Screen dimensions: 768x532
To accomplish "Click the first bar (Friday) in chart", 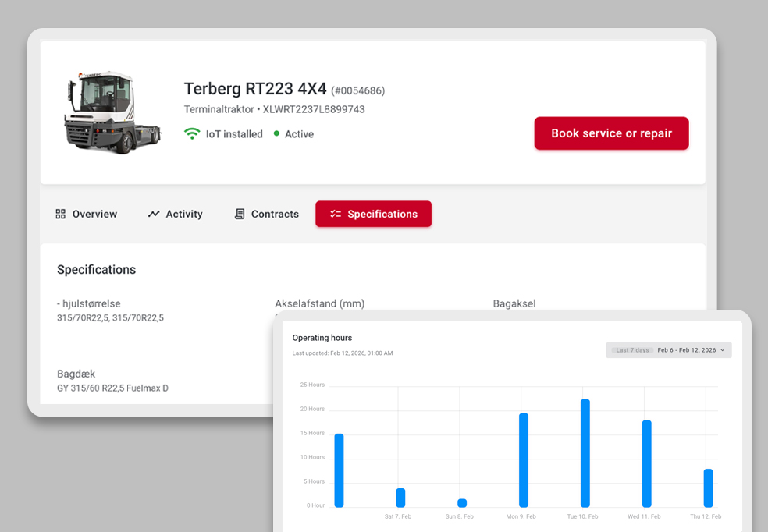I will 339,470.
